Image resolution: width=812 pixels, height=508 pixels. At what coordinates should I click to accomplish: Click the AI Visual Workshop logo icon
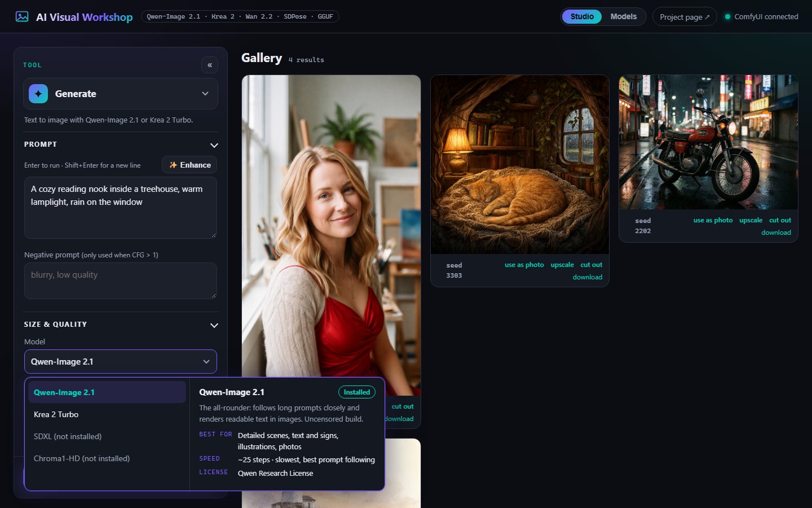point(22,16)
